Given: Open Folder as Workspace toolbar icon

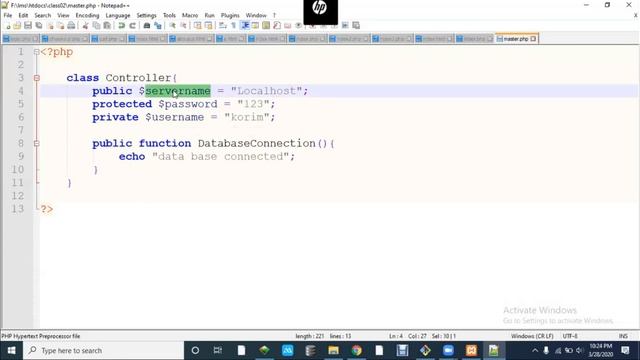Looking at the screenshot, I should [x=288, y=26].
